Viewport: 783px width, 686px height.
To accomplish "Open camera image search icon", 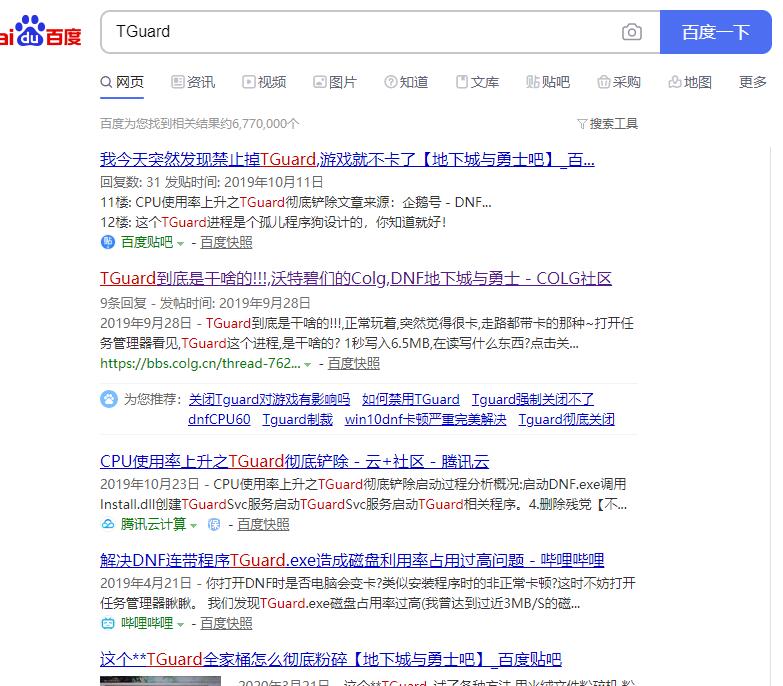I will 632,32.
